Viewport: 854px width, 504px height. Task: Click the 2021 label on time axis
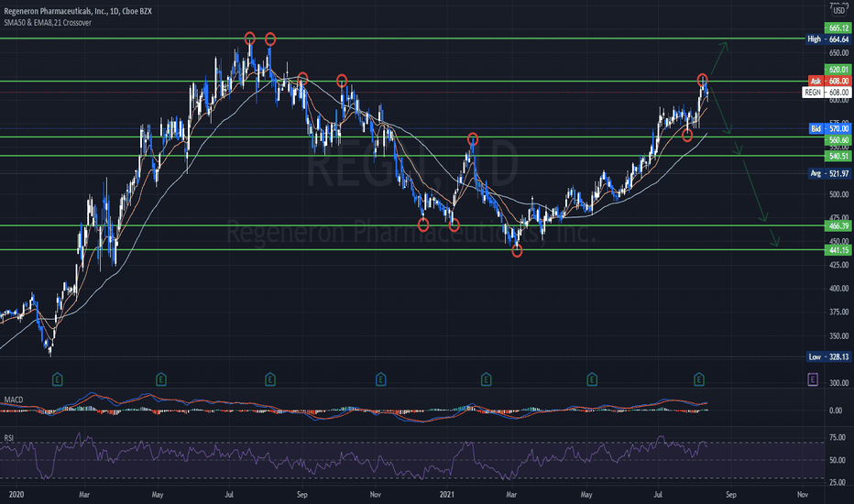[446, 495]
